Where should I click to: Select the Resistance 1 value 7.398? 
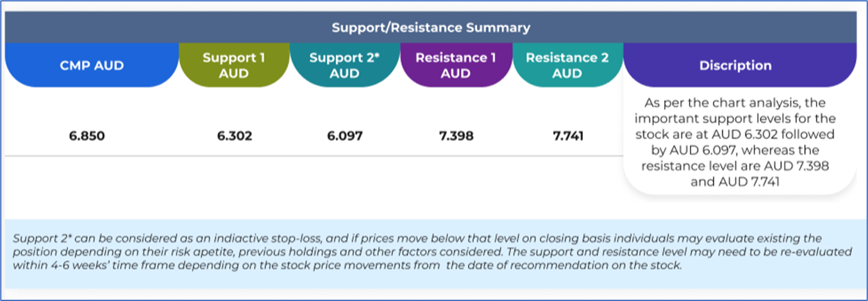(x=456, y=136)
